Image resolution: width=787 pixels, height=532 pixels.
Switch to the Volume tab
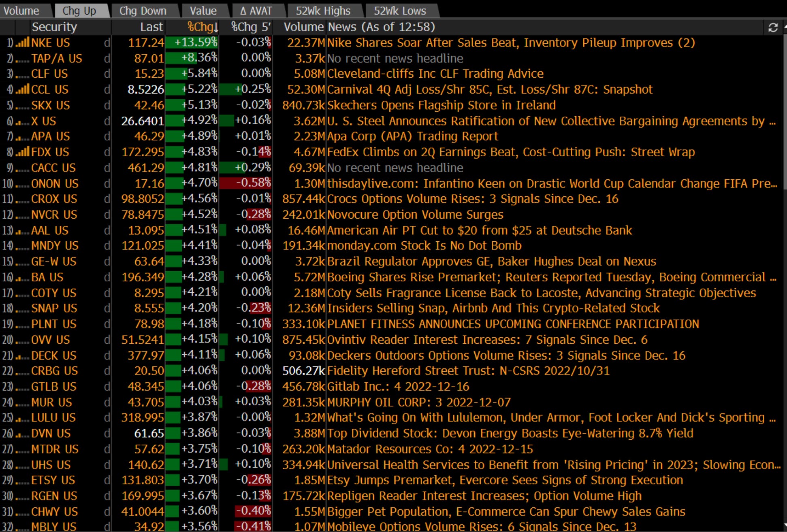point(22,11)
